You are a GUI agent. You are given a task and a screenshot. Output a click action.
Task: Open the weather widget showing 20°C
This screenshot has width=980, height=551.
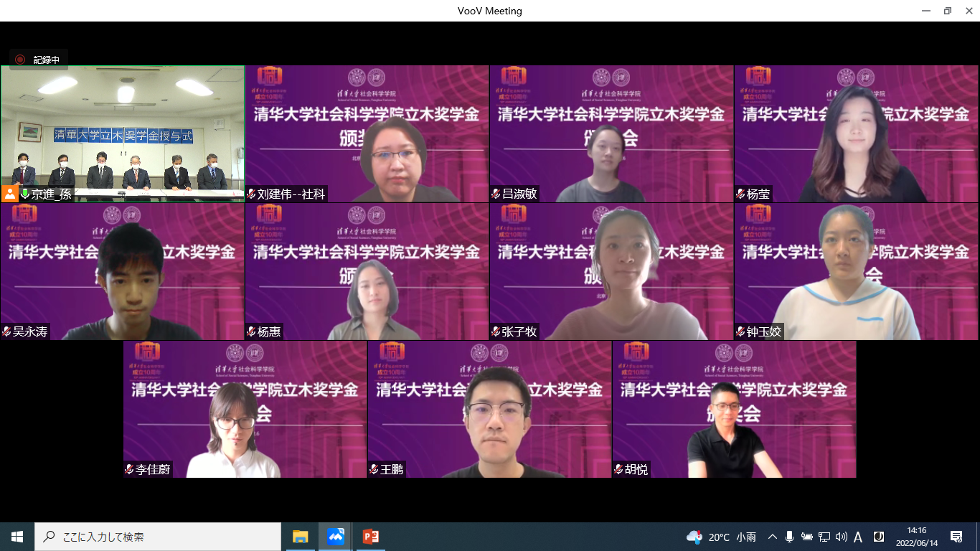tap(721, 537)
